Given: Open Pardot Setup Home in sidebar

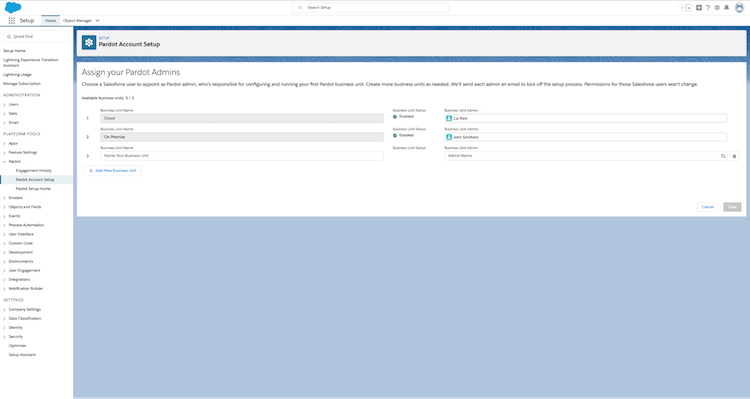Looking at the screenshot, I should [x=33, y=188].
